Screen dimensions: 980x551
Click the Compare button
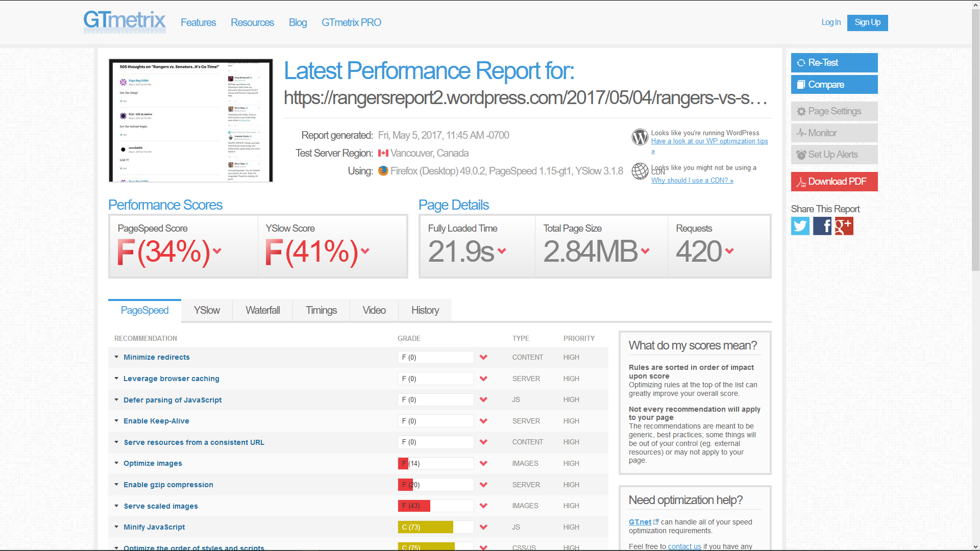[x=835, y=85]
